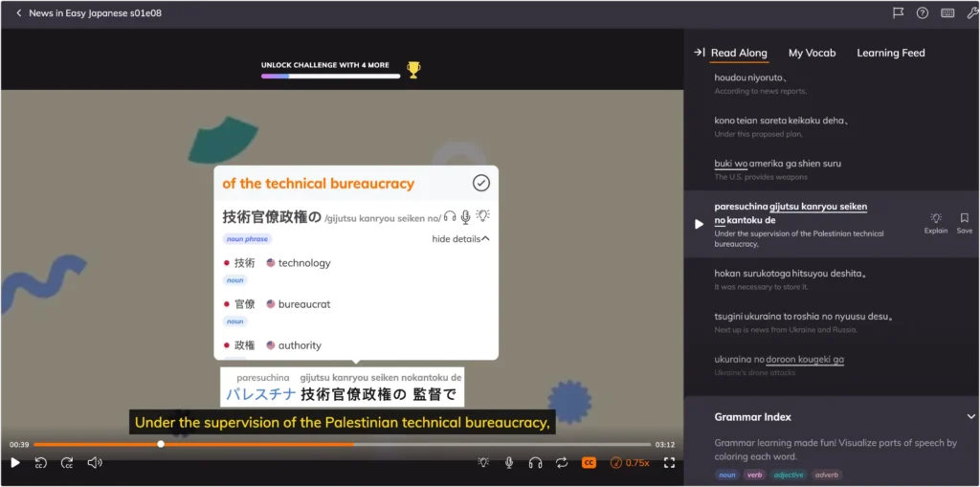Expand the Grammar Index panel chevron
Screen dimensions: 980x487
(971, 416)
